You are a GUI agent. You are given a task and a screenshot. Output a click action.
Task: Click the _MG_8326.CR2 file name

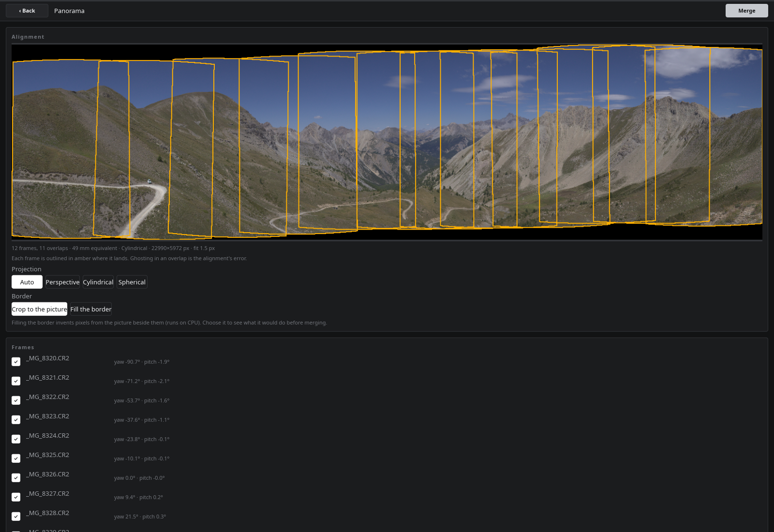(47, 474)
